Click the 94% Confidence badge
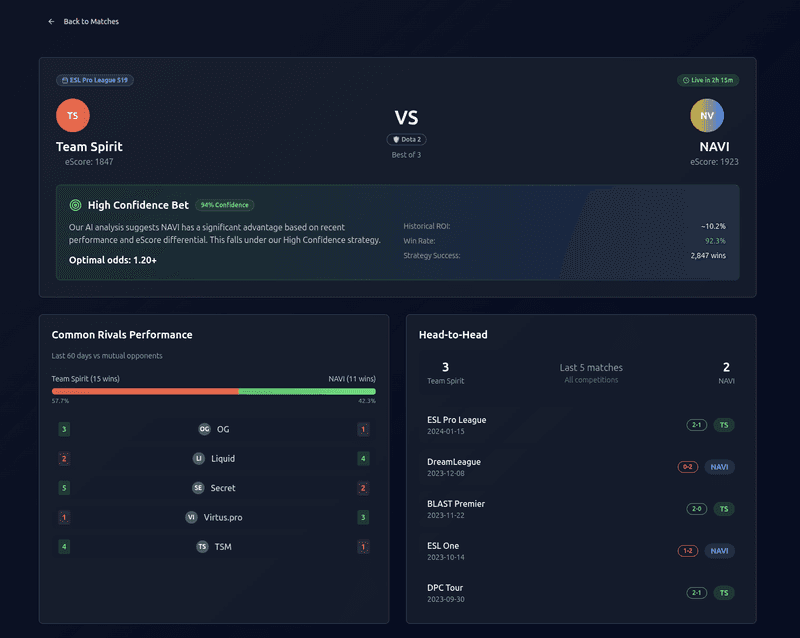The height and width of the screenshot is (638, 800). tap(224, 205)
